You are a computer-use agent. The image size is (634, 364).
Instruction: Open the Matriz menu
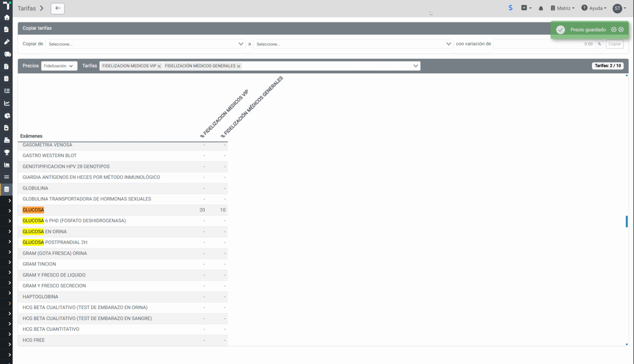click(562, 8)
